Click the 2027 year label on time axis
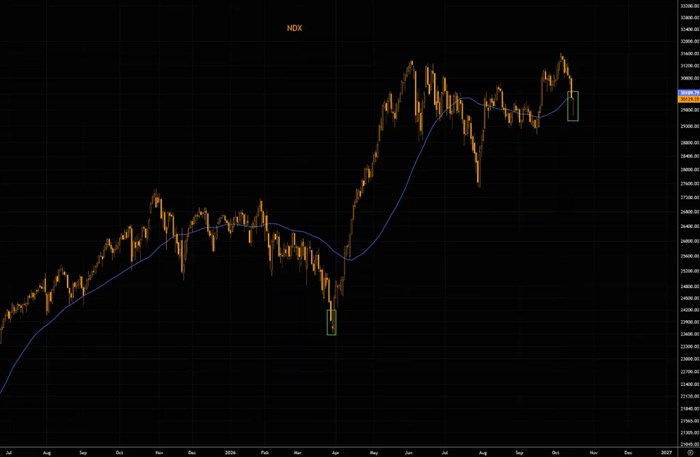The height and width of the screenshot is (457, 700). click(x=666, y=453)
